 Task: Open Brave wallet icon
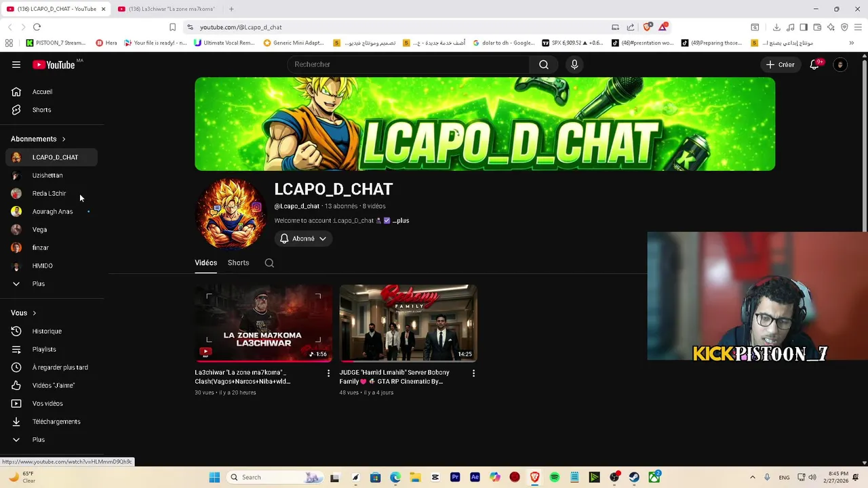tap(817, 27)
